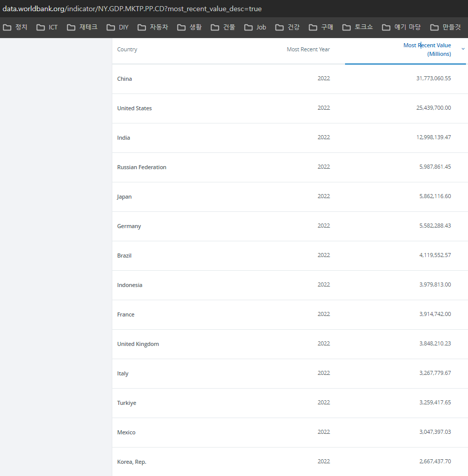Open the Russian Federation country link
The height and width of the screenshot is (476, 468).
point(142,167)
